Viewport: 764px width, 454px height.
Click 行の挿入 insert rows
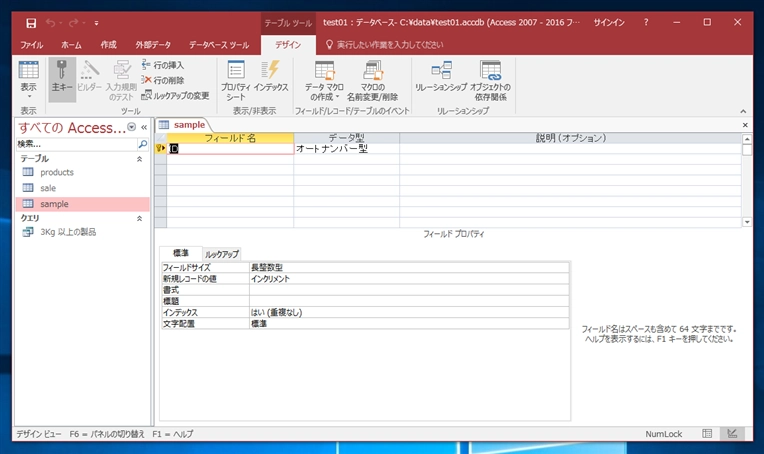point(163,65)
